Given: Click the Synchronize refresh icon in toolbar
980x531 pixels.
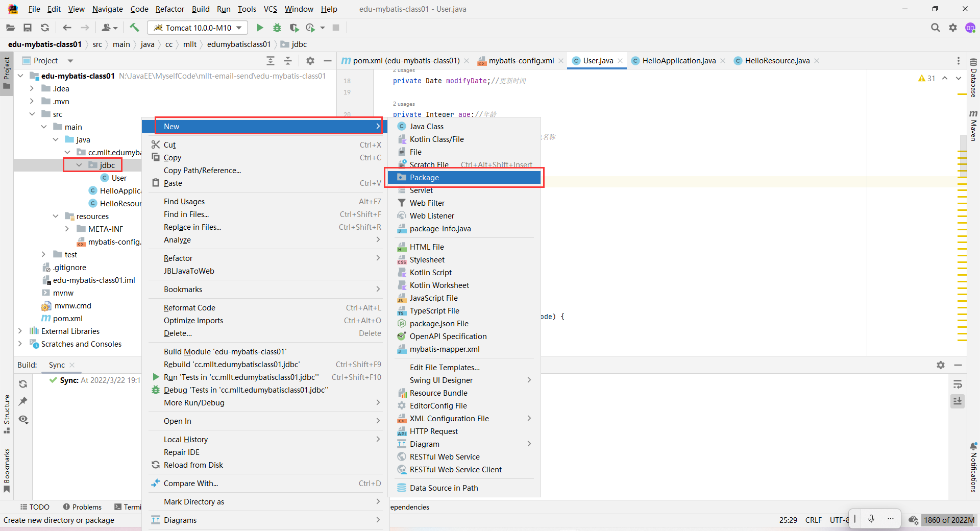Looking at the screenshot, I should pos(45,28).
